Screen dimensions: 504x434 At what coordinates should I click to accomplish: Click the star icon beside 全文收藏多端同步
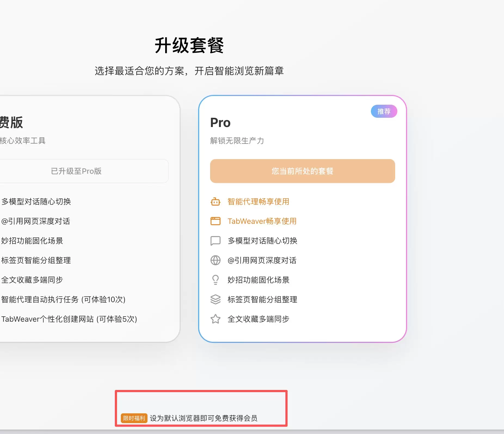point(215,319)
